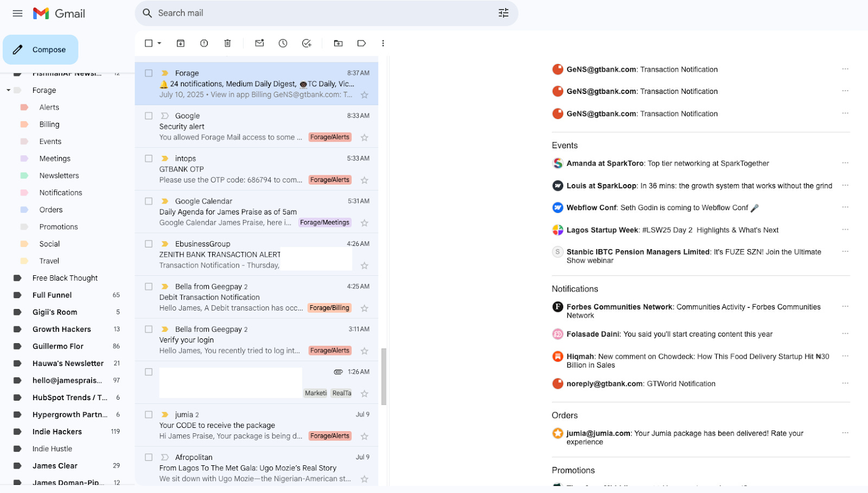Open the Newsletters sublabel
This screenshot has width=868, height=493.
[x=59, y=175]
